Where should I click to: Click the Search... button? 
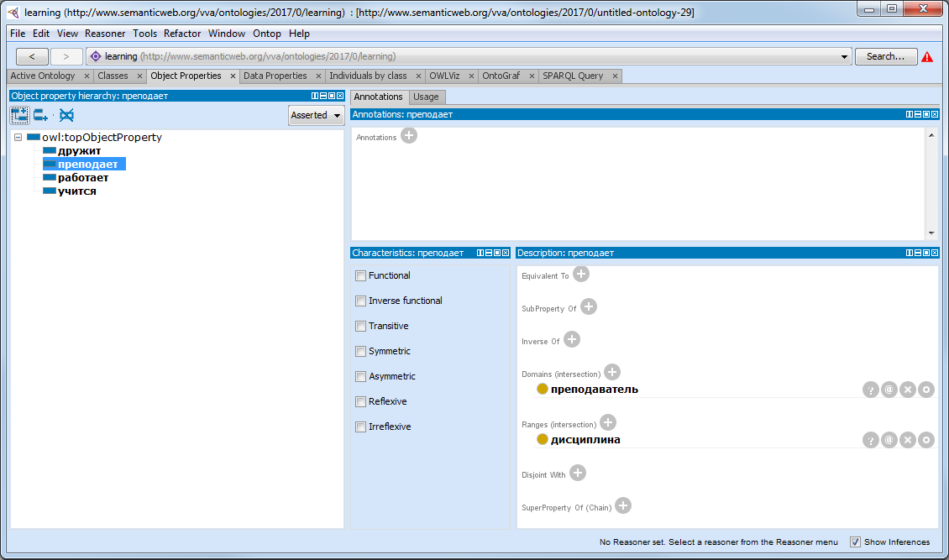pos(885,56)
